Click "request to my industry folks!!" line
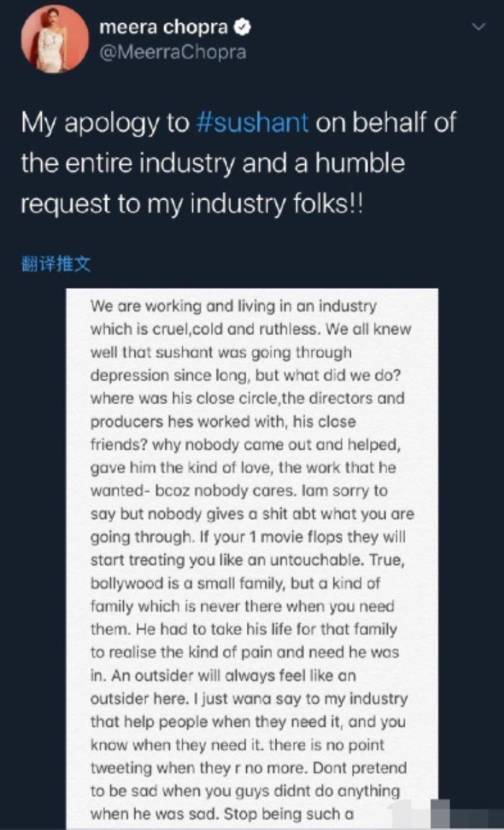This screenshot has width=504, height=830. point(192,204)
